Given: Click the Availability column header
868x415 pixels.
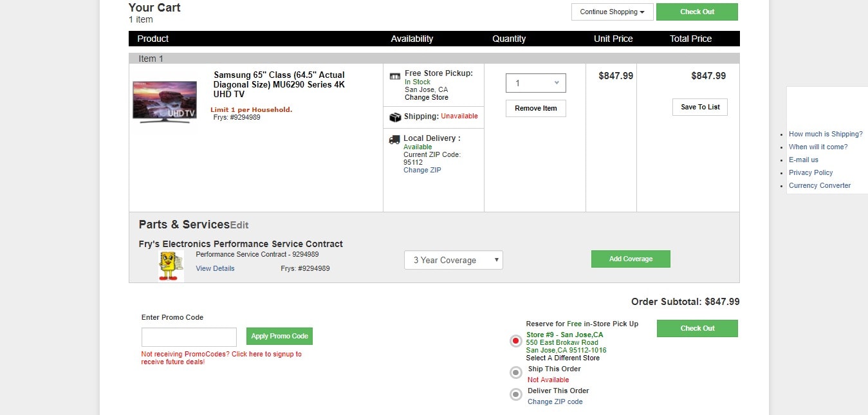Looking at the screenshot, I should click(x=412, y=39).
